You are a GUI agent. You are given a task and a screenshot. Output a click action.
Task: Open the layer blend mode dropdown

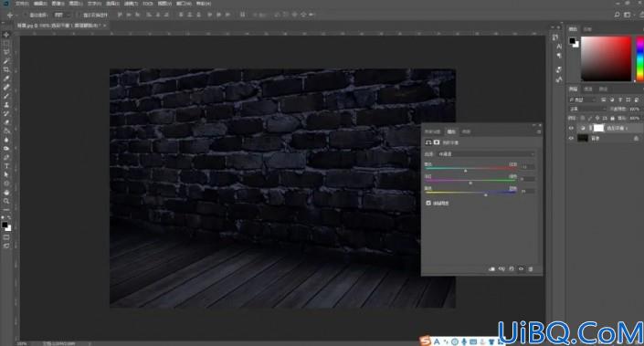pyautogui.click(x=587, y=109)
